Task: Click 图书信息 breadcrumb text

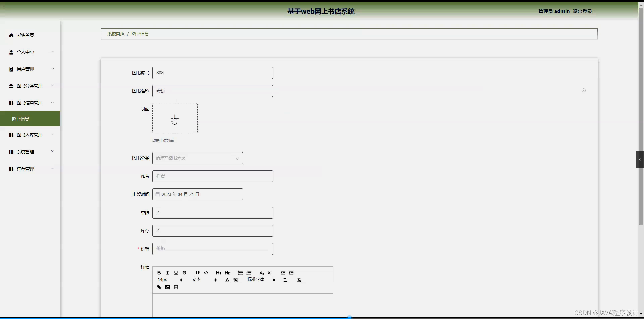Action: pyautogui.click(x=140, y=34)
